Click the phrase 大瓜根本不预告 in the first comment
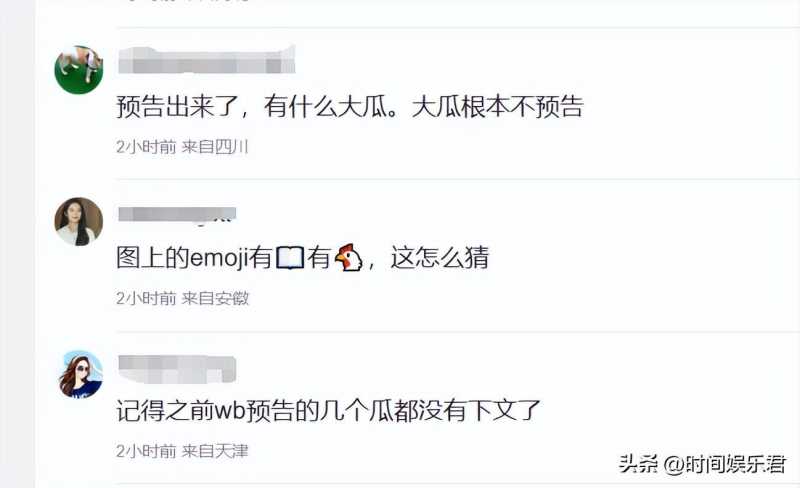The width and height of the screenshot is (800, 488). [497, 107]
